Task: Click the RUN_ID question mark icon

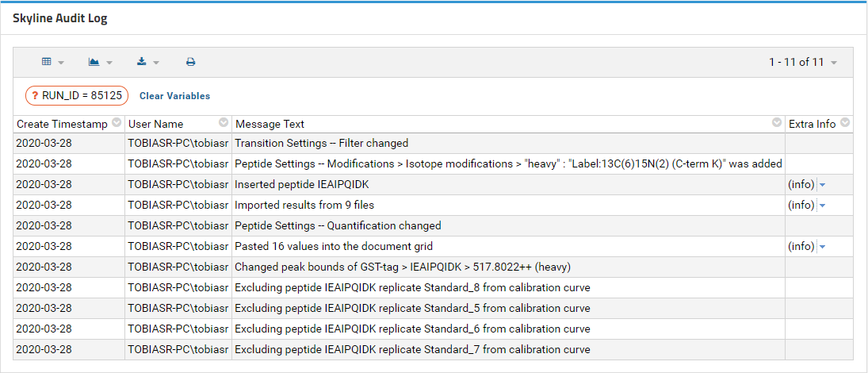Action: (x=36, y=95)
